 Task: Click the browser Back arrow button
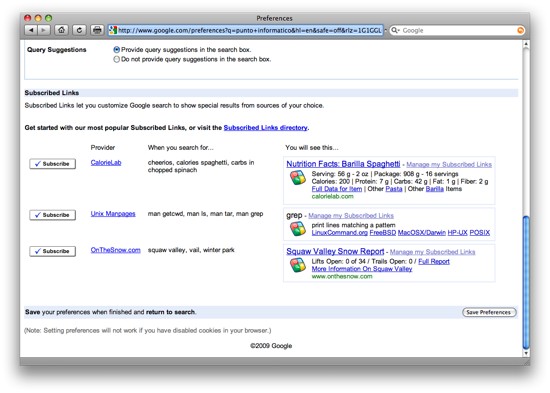pos(31,30)
